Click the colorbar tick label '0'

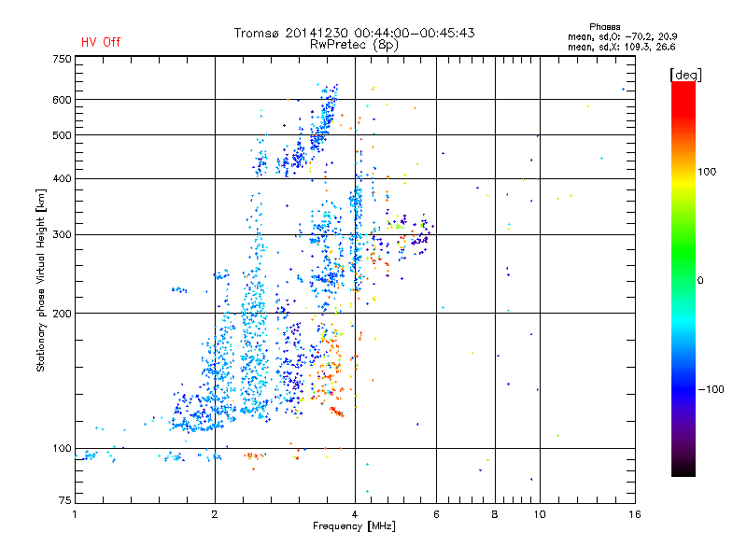(700, 281)
